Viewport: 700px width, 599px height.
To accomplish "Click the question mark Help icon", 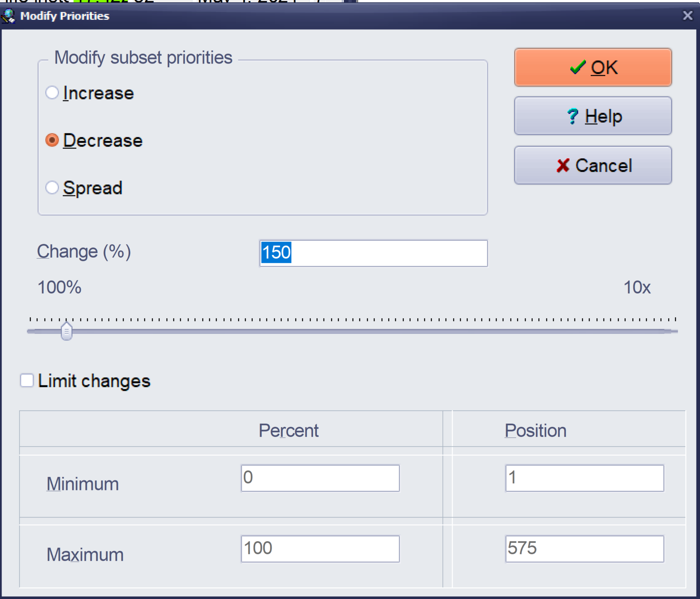I will point(573,116).
